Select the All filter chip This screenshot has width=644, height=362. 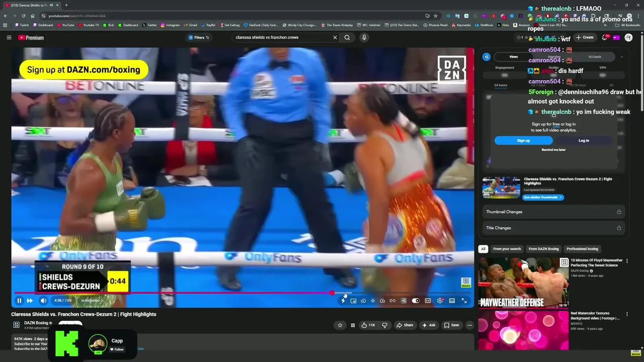483,249
